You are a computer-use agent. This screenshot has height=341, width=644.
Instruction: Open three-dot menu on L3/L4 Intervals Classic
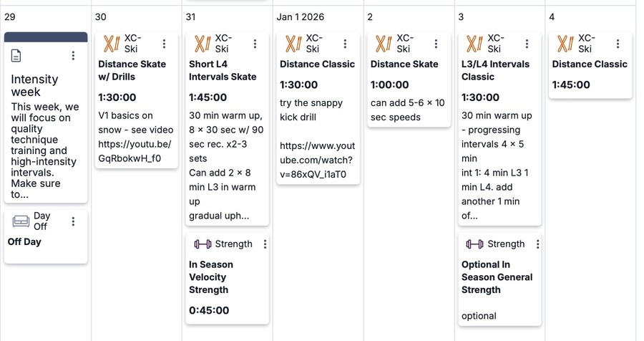pos(527,44)
